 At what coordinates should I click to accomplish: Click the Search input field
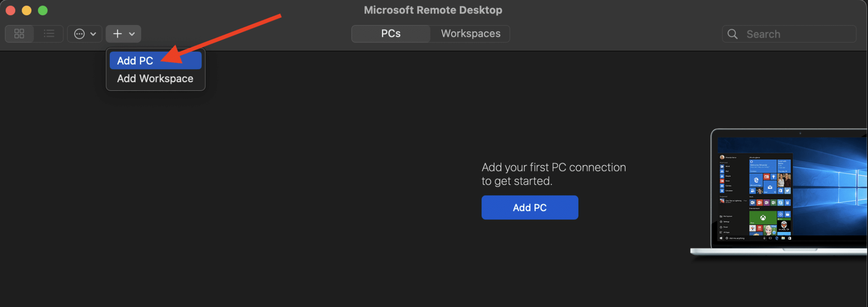tap(788, 34)
